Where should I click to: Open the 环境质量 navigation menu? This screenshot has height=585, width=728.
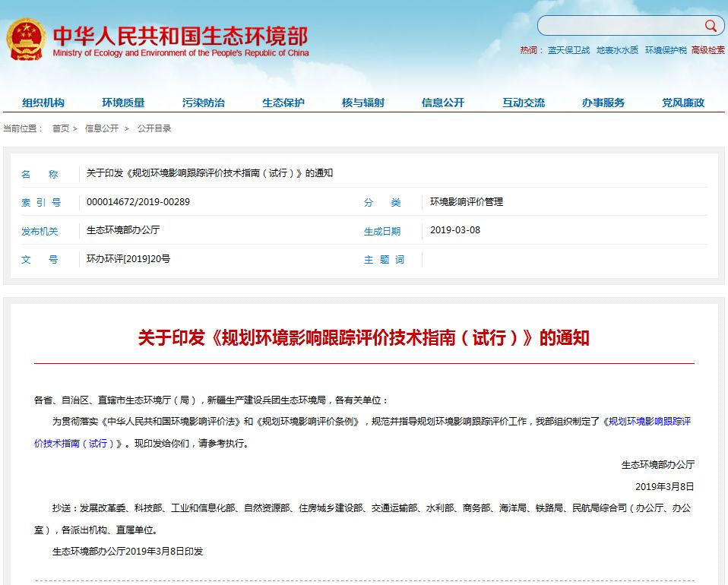pyautogui.click(x=123, y=103)
